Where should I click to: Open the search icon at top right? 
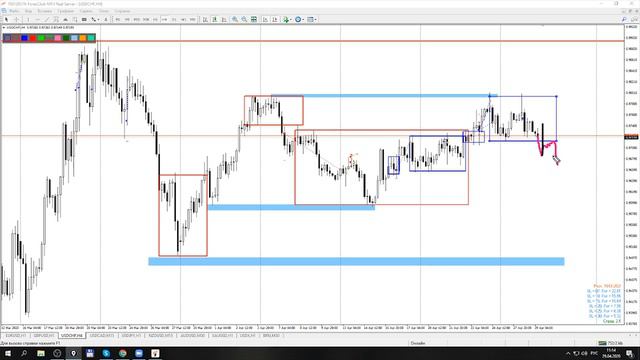point(624,19)
